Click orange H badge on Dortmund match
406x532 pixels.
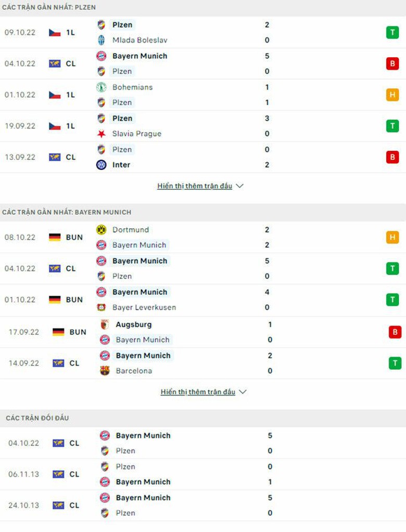tap(392, 237)
